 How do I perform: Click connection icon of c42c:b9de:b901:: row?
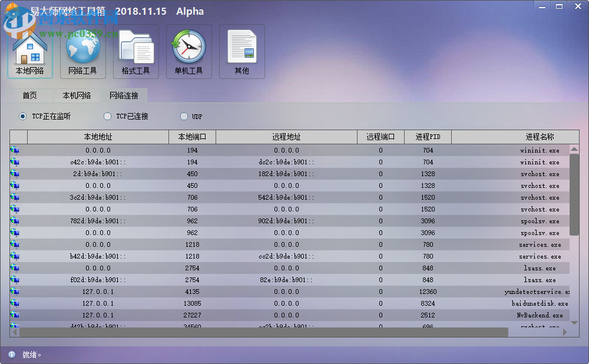tap(15, 162)
